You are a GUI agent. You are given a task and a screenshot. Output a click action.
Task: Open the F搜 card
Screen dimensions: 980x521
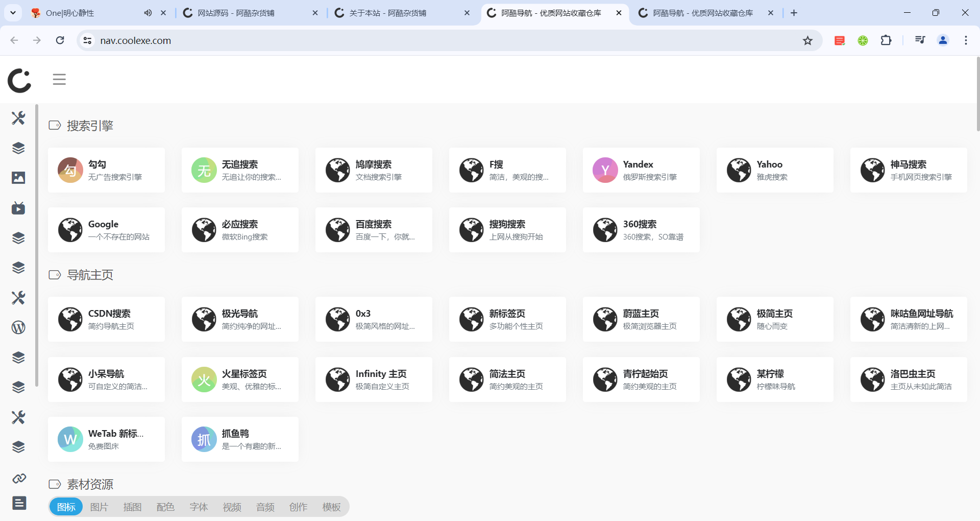[x=507, y=170]
